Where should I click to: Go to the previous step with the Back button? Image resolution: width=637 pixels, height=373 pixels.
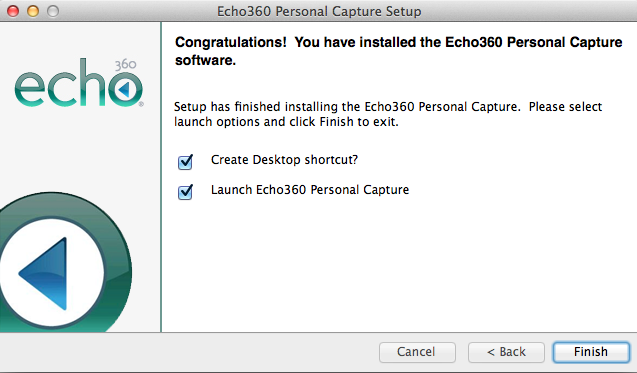click(x=506, y=351)
